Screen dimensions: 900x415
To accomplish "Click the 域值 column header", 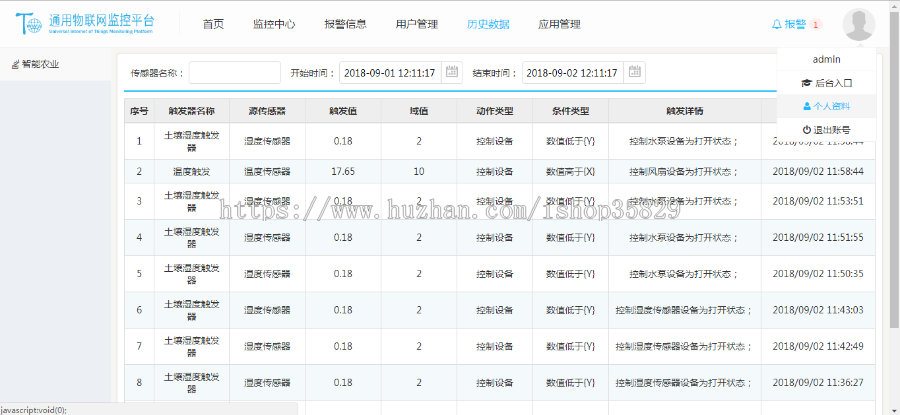I will 419,111.
